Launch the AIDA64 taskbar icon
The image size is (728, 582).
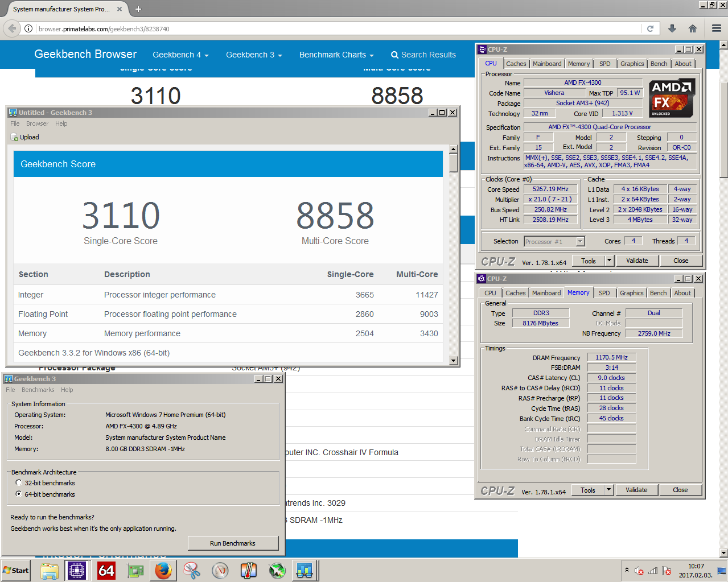tap(106, 571)
